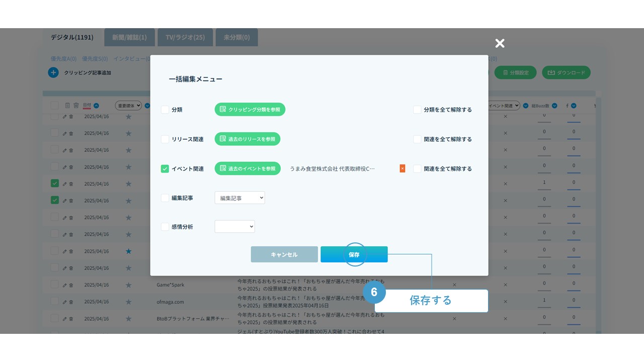Tick the 感情分析 checkbox
Viewport: 644px width, 362px height.
pyautogui.click(x=165, y=227)
